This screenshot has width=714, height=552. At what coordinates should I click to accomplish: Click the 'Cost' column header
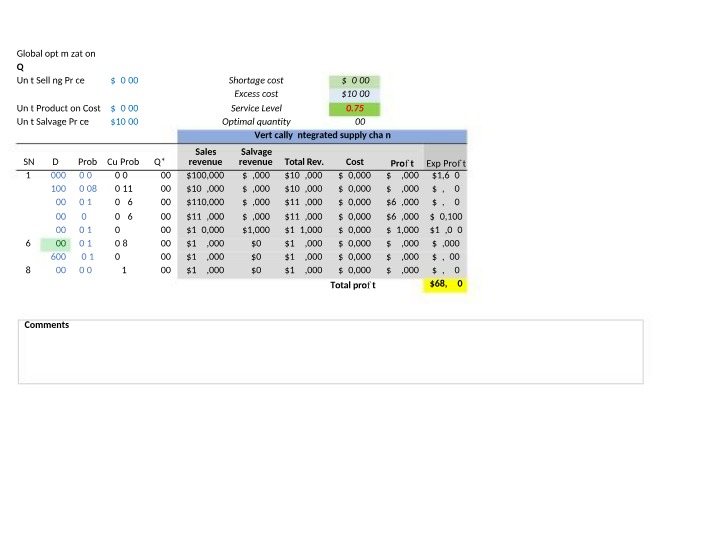coord(354,162)
